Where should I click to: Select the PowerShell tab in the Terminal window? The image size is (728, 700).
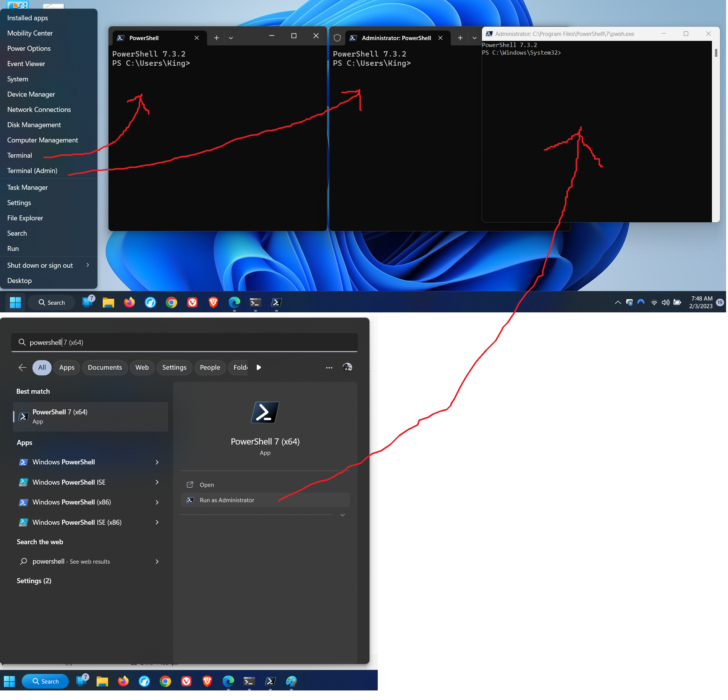point(159,38)
